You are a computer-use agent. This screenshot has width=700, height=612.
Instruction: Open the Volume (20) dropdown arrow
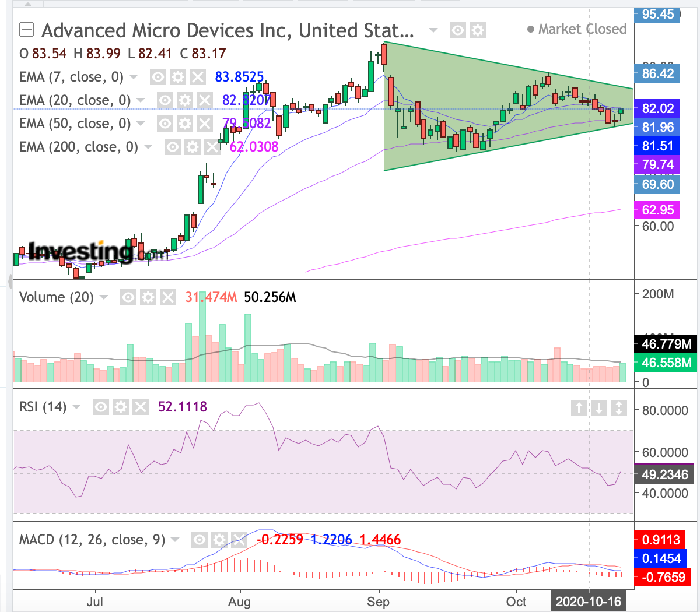(x=104, y=297)
